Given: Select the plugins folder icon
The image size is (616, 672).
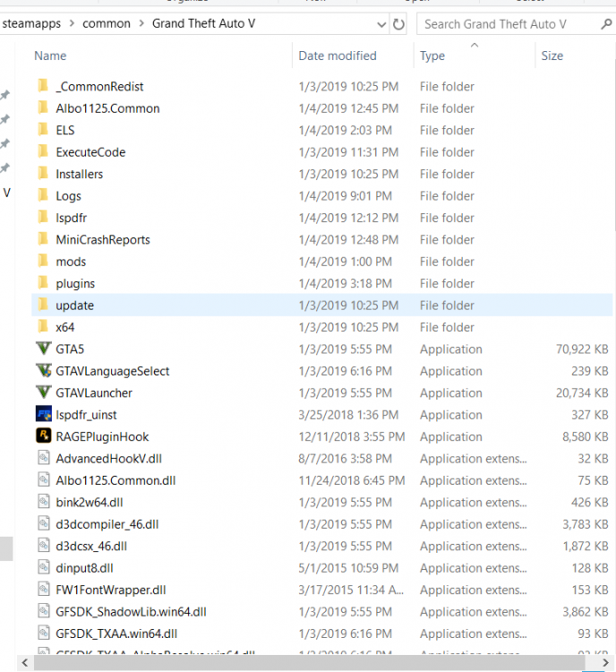Looking at the screenshot, I should point(43,283).
